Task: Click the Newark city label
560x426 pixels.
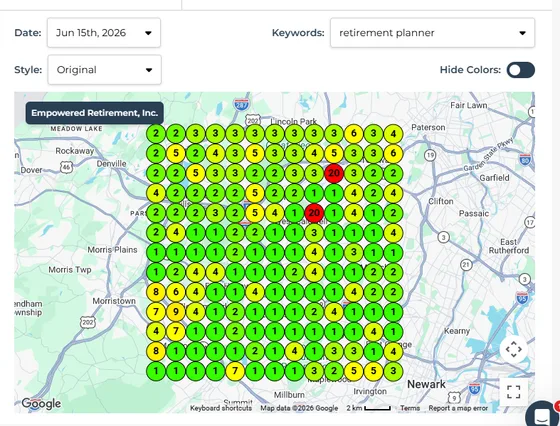Action: (426, 384)
